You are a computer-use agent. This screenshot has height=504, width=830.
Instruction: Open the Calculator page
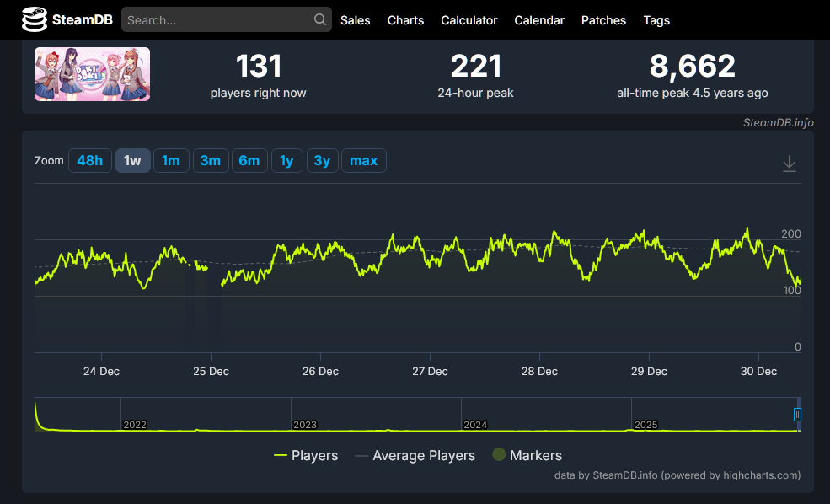[x=469, y=20]
